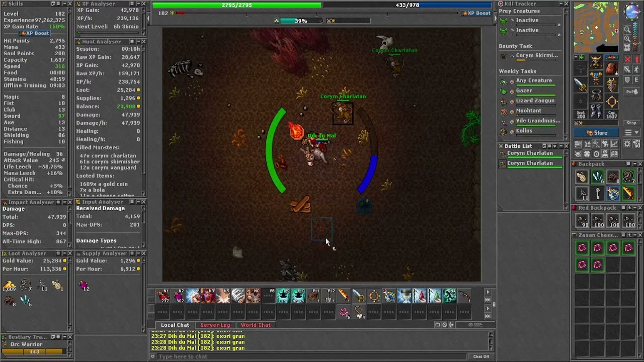Use the N1 health potion hotkey
Viewport: 644px width, 362px height.
click(x=163, y=296)
